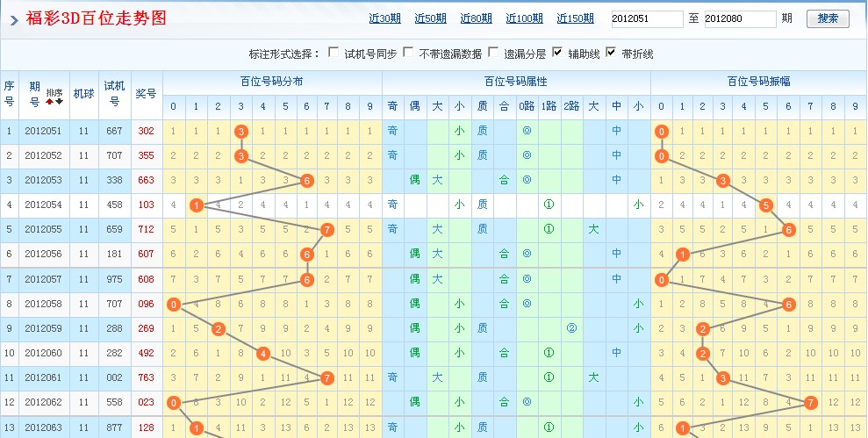Click the 序号 column header
This screenshot has height=438, width=868.
(10, 95)
